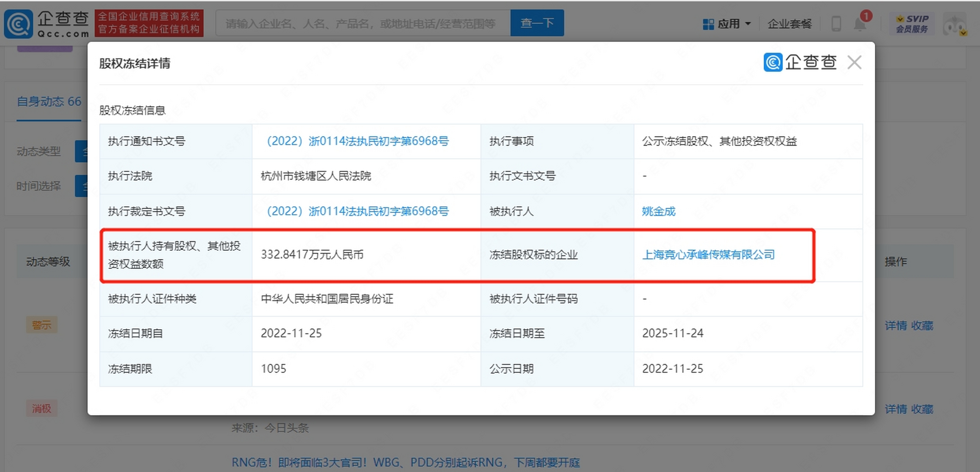Click inside the company search input field
980x472 pixels.
[x=361, y=23]
